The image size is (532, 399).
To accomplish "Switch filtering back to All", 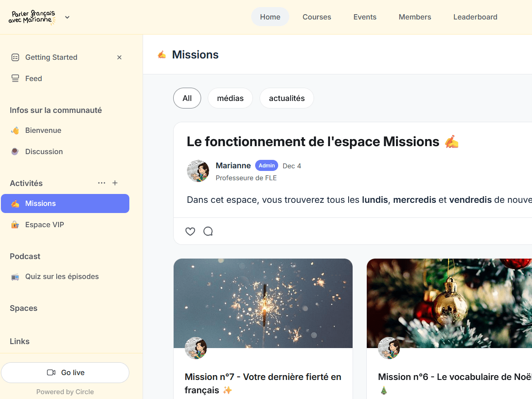I will (187, 98).
